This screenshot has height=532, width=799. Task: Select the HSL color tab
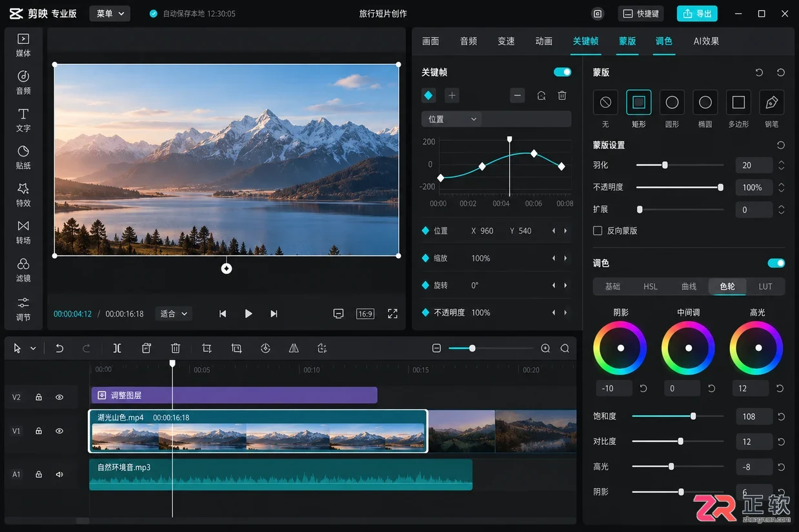point(651,286)
